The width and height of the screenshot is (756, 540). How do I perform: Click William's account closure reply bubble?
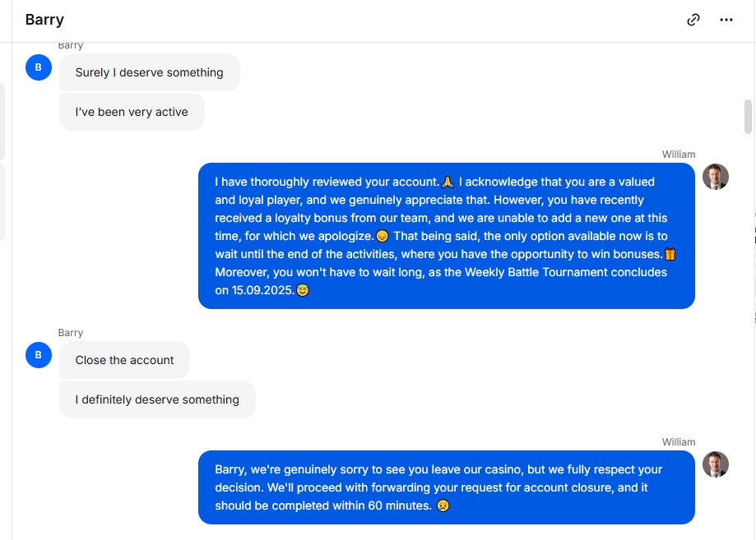click(447, 487)
